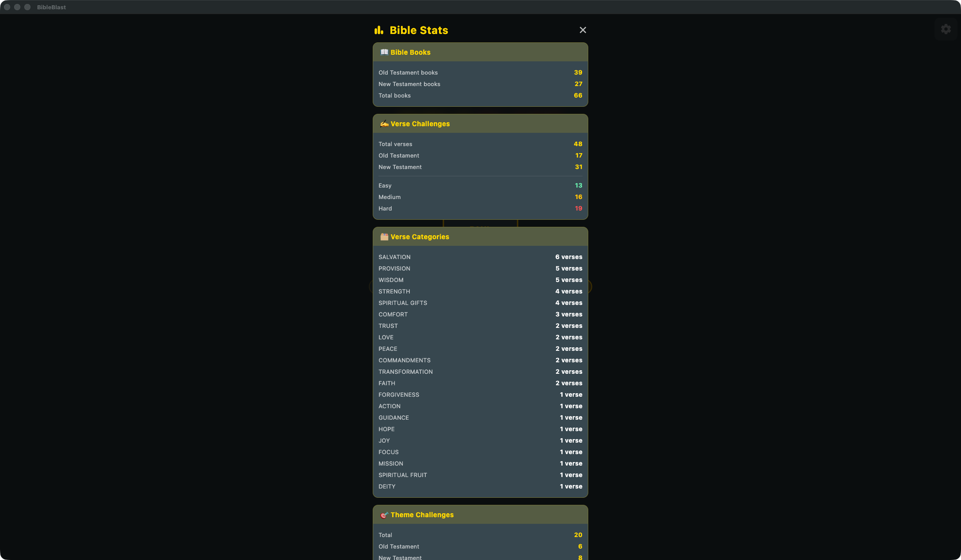Click the FAITH verses row
This screenshot has height=560, width=961.
[x=480, y=383]
